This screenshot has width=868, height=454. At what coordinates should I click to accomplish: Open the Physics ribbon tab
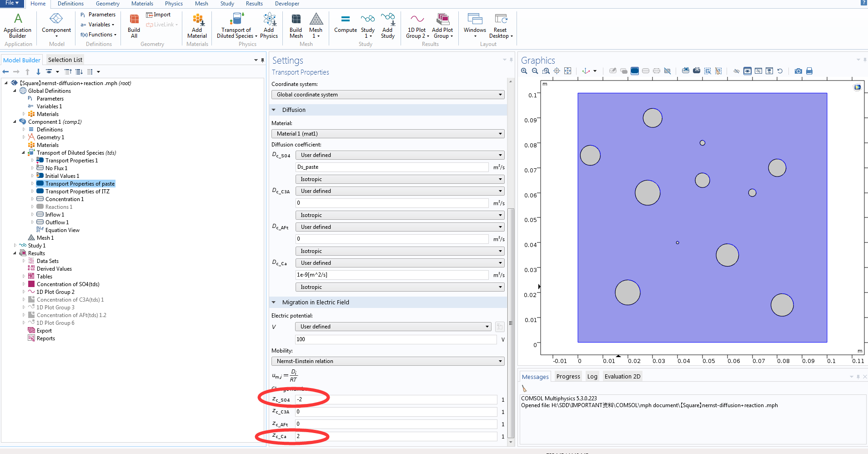click(x=174, y=4)
